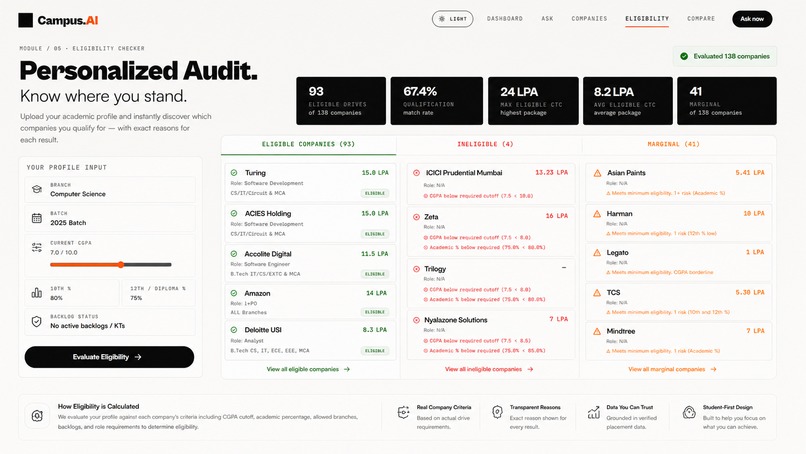Click the green check icon beside Accolite Digital

click(234, 254)
